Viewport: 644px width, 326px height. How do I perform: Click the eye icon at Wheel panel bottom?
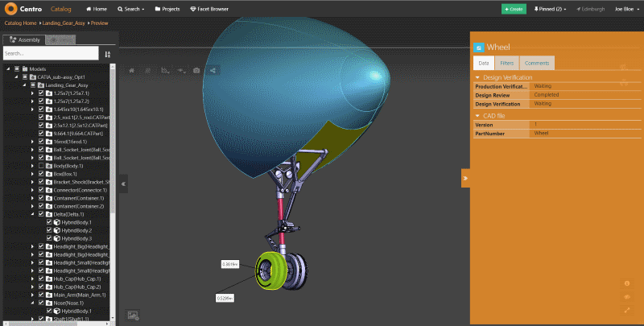[627, 297]
